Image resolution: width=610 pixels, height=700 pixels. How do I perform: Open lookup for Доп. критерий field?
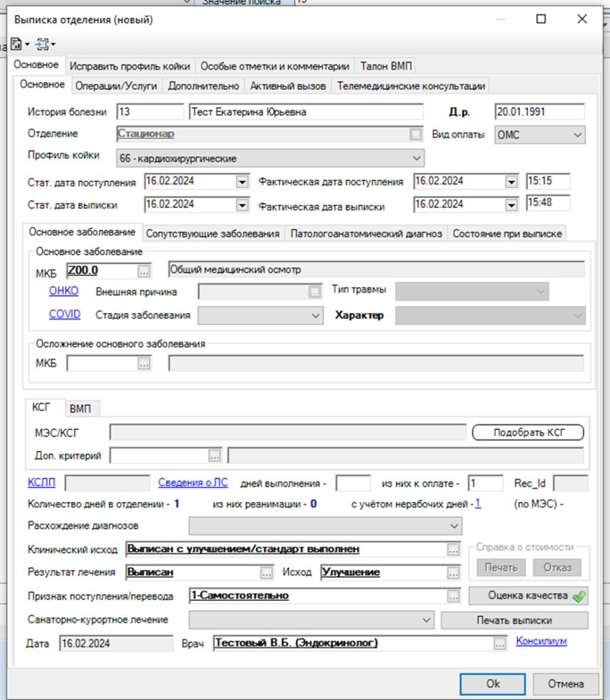tap(215, 456)
